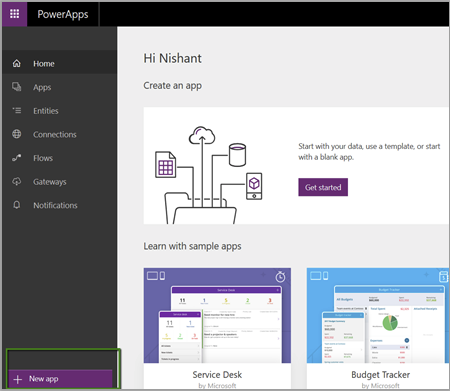Open the app launcher waffle icon
The image size is (450, 391).
pos(14,14)
